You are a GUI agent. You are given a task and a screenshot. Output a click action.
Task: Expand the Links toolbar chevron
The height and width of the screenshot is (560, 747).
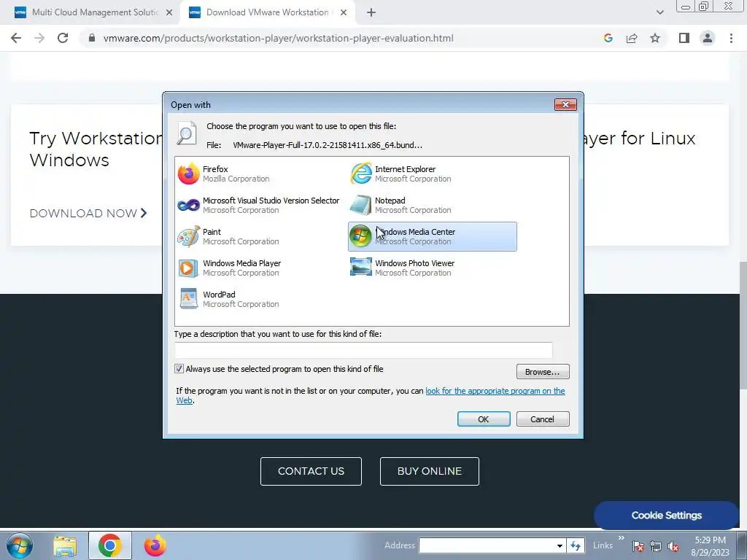tap(622, 538)
